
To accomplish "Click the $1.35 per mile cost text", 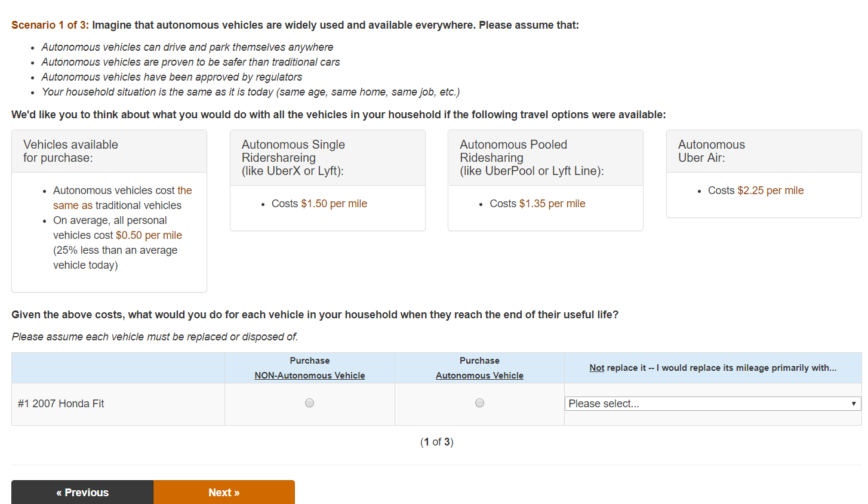I will click(552, 204).
